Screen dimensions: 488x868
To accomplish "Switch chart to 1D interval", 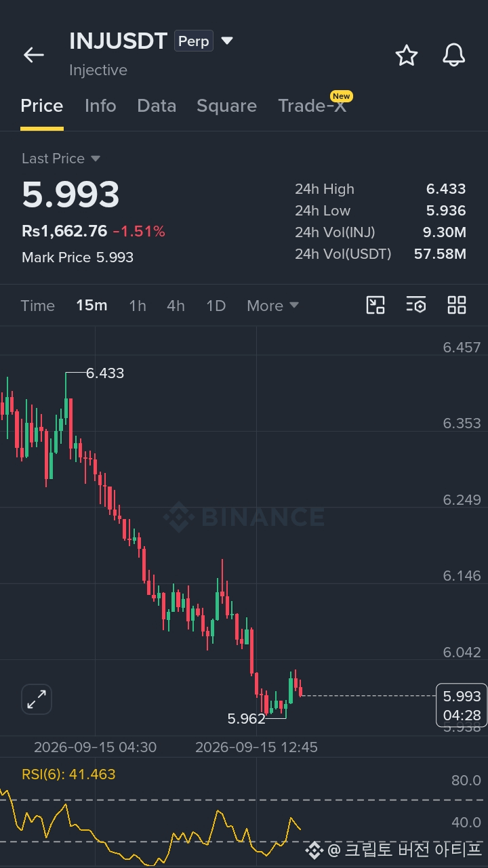I will [x=216, y=306].
